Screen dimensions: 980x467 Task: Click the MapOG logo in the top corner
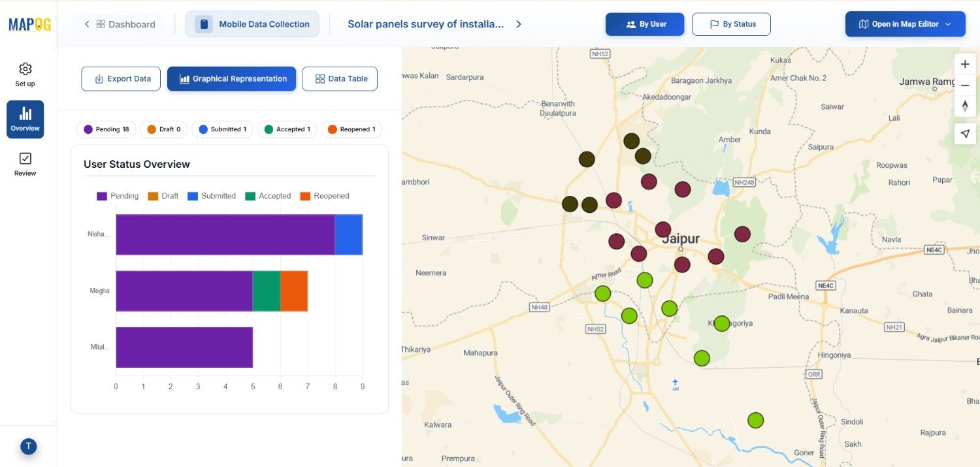(x=29, y=24)
